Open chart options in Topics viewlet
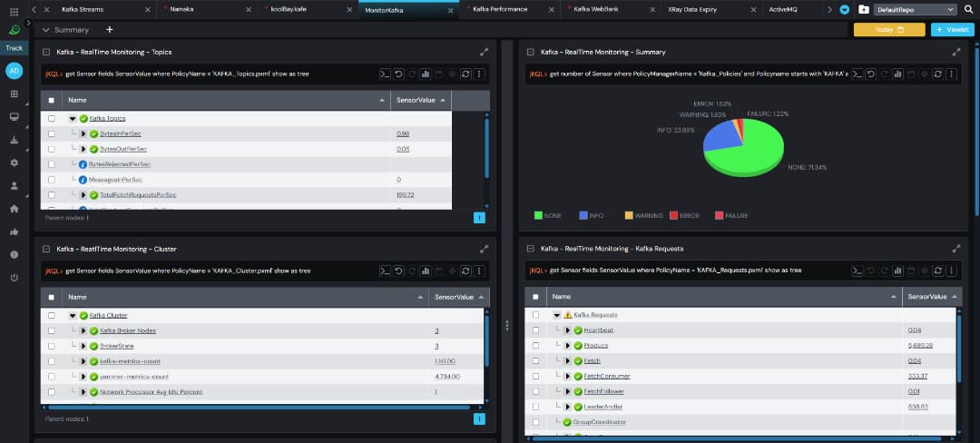Viewport: 980px width, 443px height. [x=425, y=74]
